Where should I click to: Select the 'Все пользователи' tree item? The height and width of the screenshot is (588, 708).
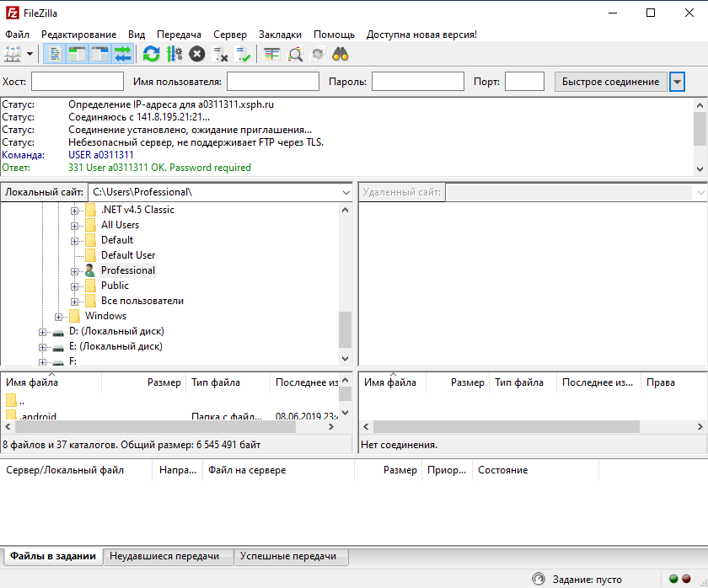coord(142,301)
